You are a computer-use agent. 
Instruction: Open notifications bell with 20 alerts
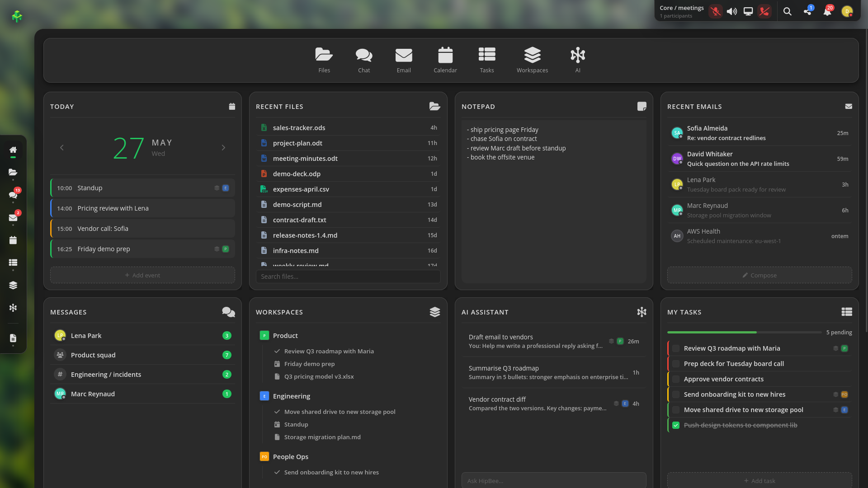tap(827, 11)
